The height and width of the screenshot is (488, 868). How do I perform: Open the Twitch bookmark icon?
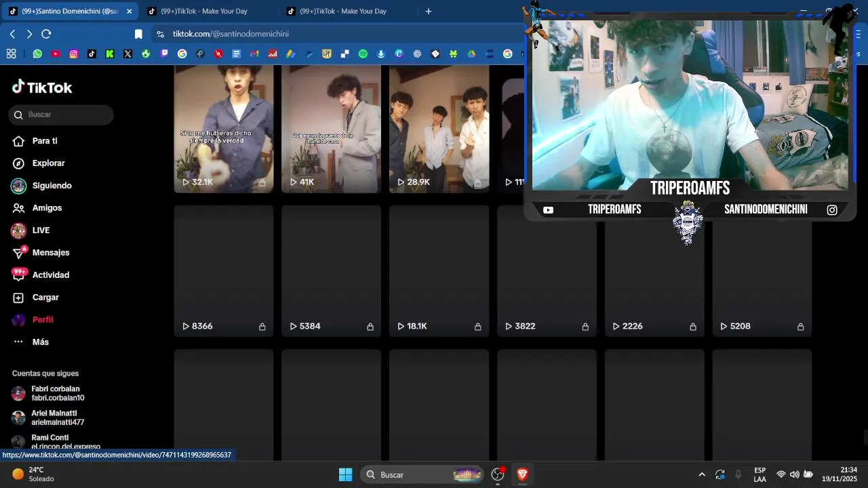pos(164,54)
